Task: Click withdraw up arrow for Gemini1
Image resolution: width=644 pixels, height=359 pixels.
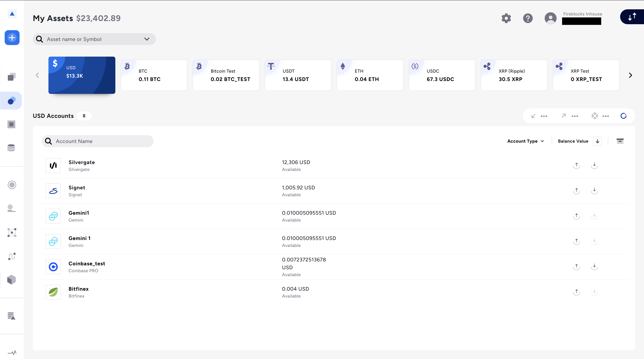Action: [577, 216]
